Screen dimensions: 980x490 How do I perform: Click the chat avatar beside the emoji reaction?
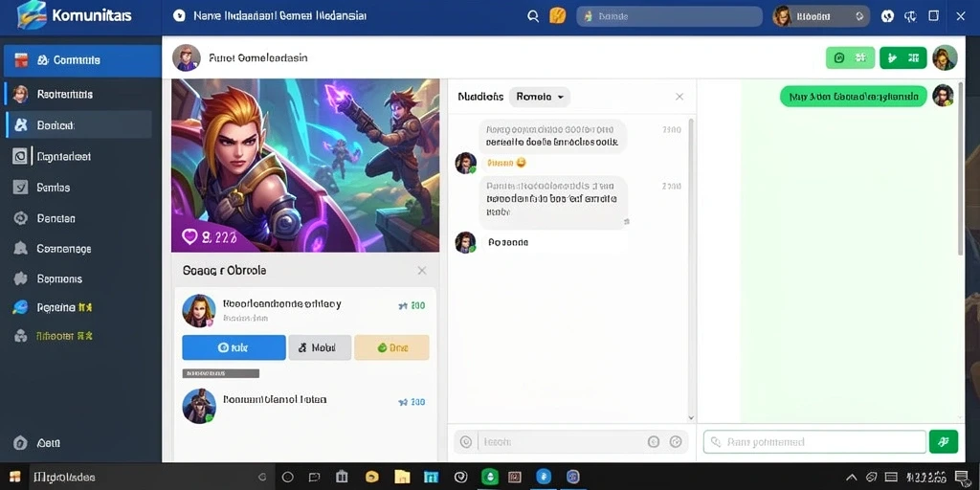pos(466,163)
